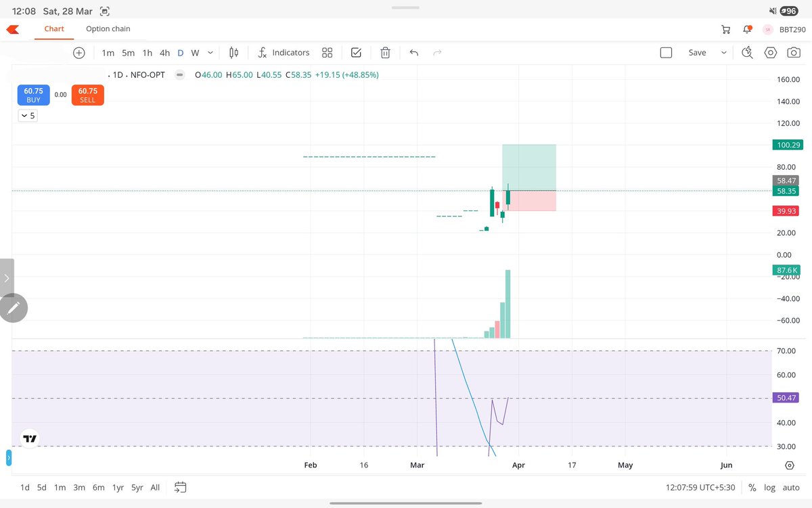Open the Save dropdown arrow
The image size is (812, 508).
point(724,53)
